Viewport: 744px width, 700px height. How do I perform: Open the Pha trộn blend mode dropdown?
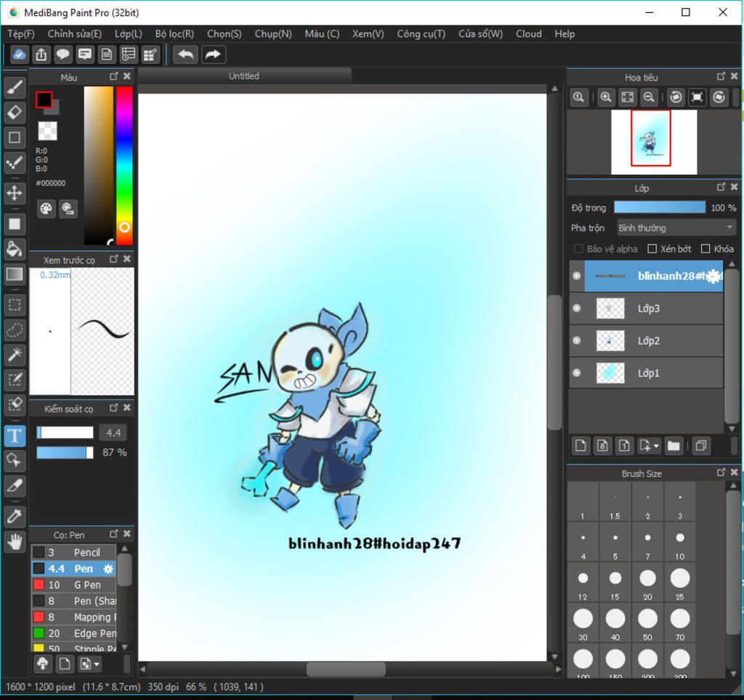pos(676,228)
